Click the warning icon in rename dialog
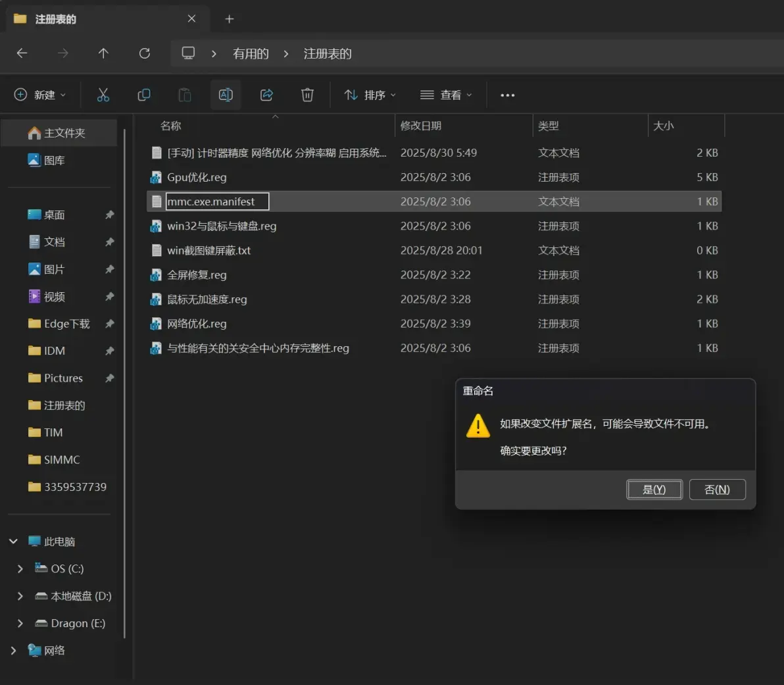Viewport: 784px width, 685px height. (478, 426)
